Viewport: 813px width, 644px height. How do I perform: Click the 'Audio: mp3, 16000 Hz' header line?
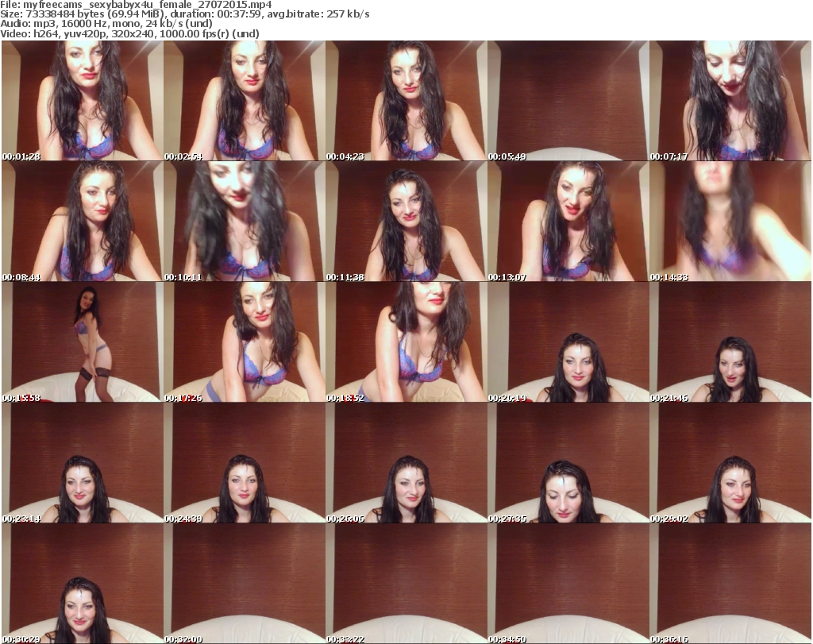(x=106, y=24)
